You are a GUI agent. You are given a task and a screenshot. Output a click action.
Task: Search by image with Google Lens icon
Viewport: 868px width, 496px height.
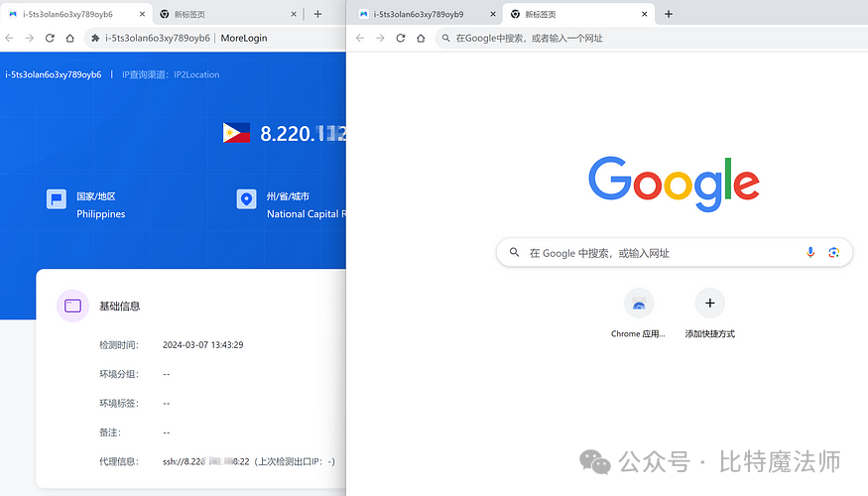point(833,252)
